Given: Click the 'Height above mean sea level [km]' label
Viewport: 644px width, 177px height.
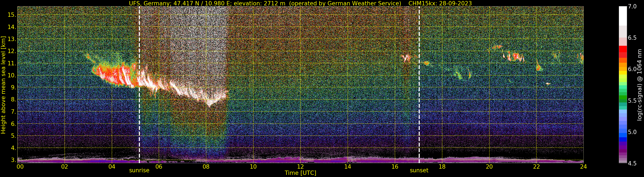Looking at the screenshot, I should (3, 85).
